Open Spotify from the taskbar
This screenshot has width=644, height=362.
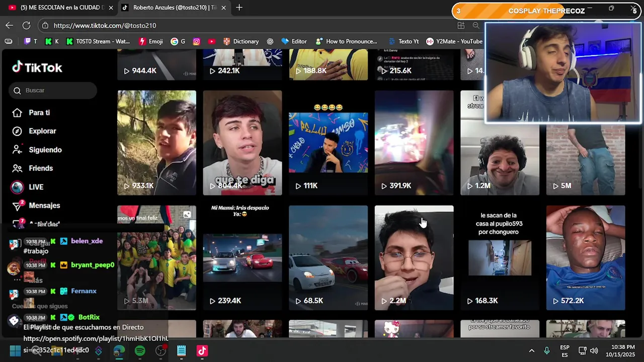[140, 350]
